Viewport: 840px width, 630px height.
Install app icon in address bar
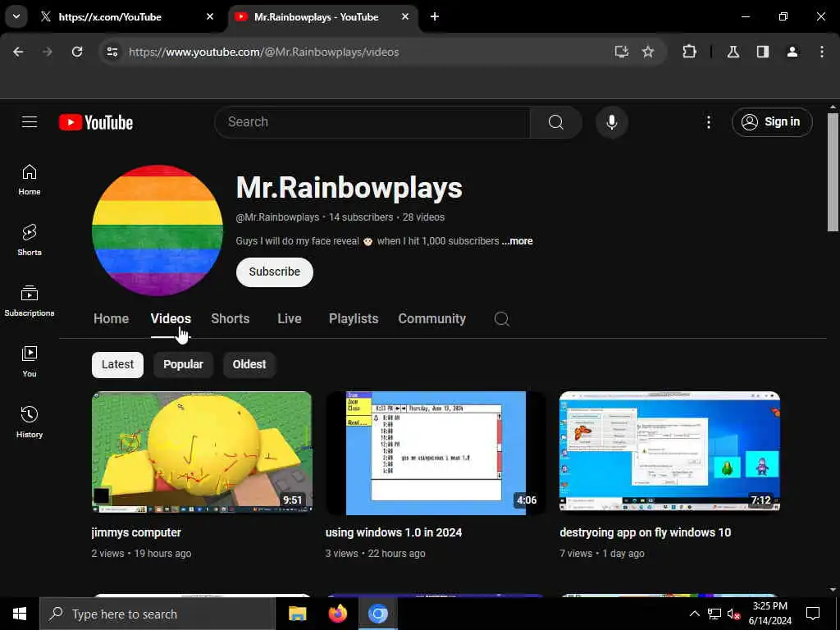pyautogui.click(x=621, y=52)
